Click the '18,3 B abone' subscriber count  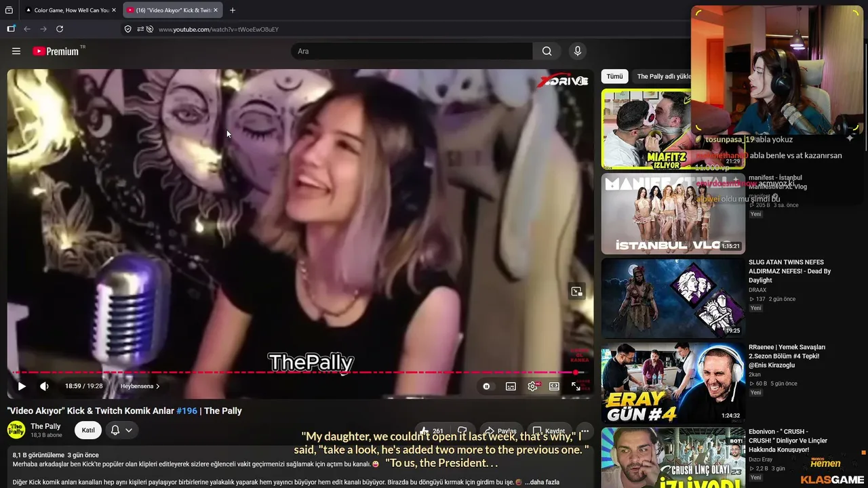(x=46, y=435)
